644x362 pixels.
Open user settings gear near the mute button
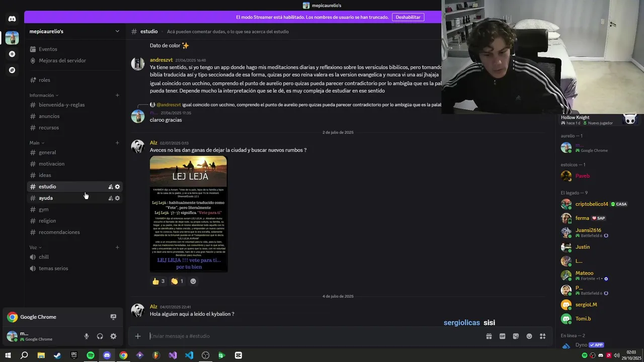[113, 336]
